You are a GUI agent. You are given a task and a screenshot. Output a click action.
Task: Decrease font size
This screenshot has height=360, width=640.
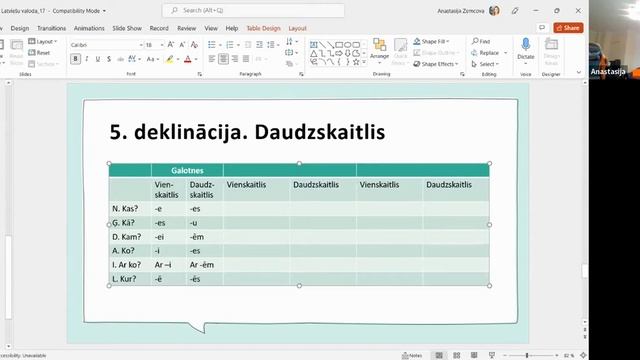(x=182, y=44)
